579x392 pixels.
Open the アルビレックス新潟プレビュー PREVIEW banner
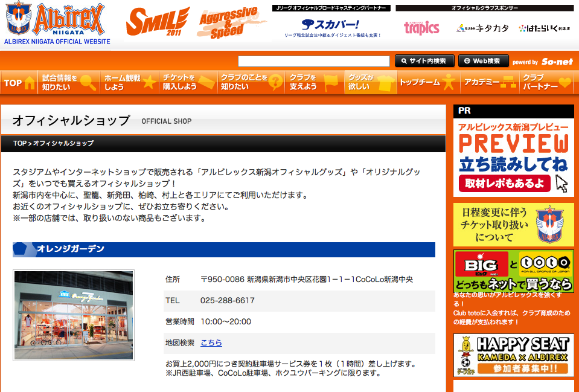click(x=514, y=158)
